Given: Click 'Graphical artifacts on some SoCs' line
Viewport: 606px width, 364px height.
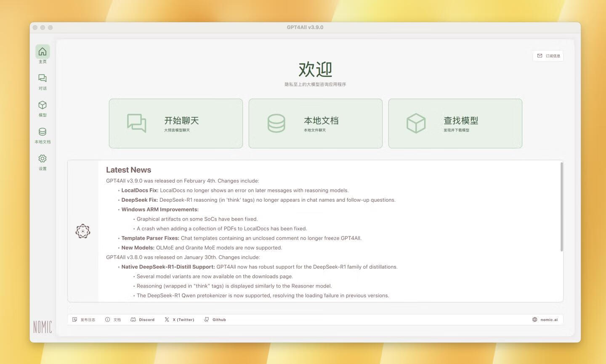Looking at the screenshot, I should 197,219.
